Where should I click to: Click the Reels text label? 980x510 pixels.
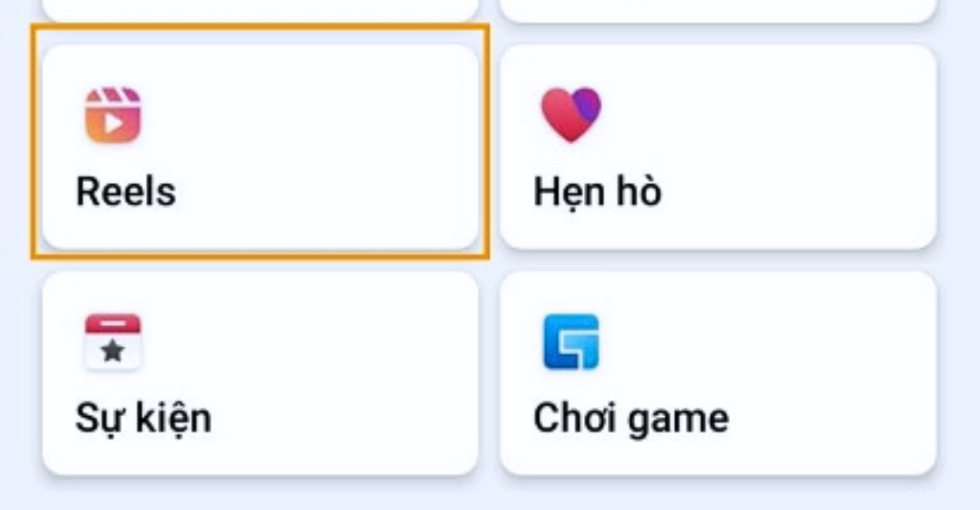126,192
